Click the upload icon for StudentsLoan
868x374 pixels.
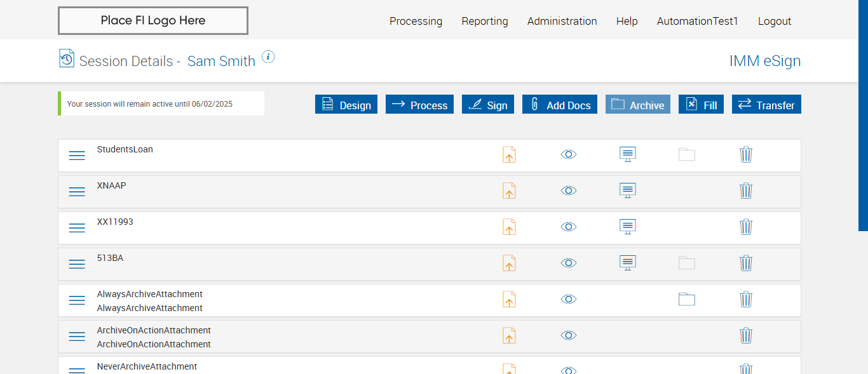[x=509, y=154]
